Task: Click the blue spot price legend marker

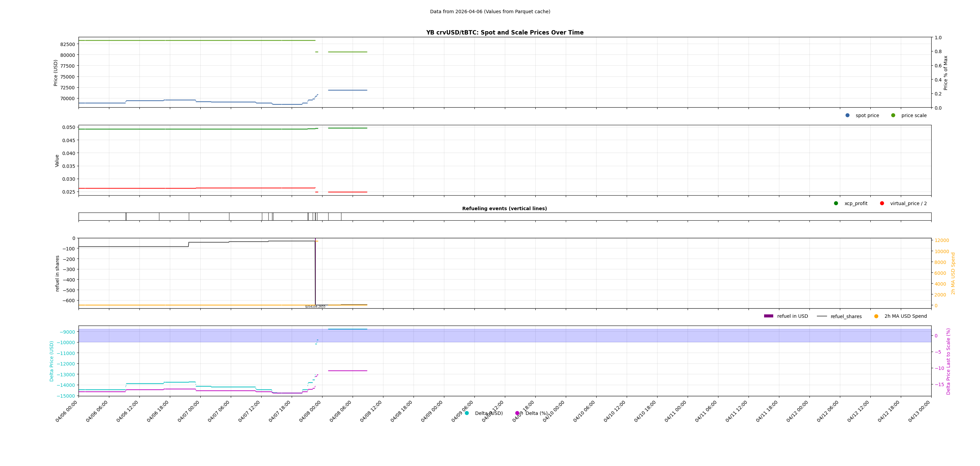Action: coord(847,115)
